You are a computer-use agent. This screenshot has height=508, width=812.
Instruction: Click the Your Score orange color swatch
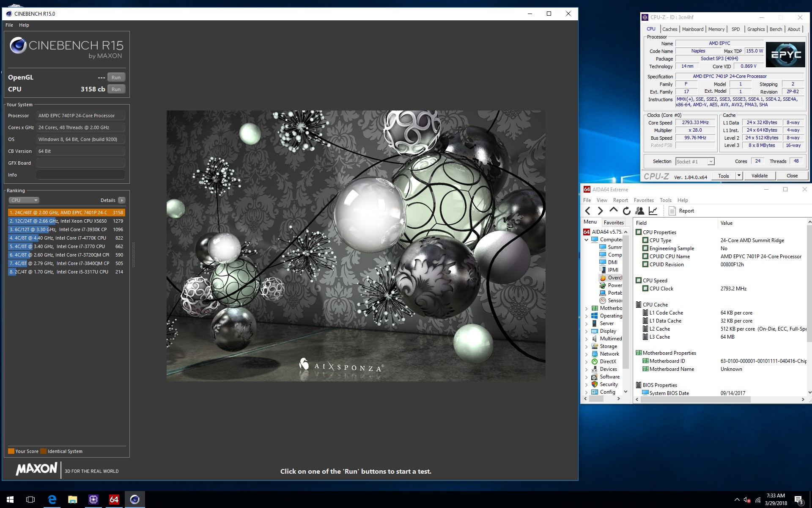click(x=11, y=451)
